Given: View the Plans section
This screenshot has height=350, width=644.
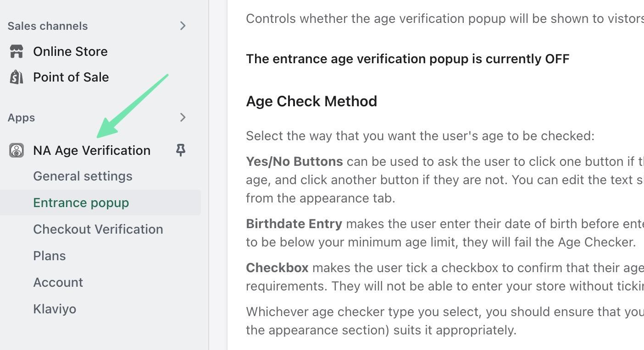Looking at the screenshot, I should pyautogui.click(x=49, y=256).
